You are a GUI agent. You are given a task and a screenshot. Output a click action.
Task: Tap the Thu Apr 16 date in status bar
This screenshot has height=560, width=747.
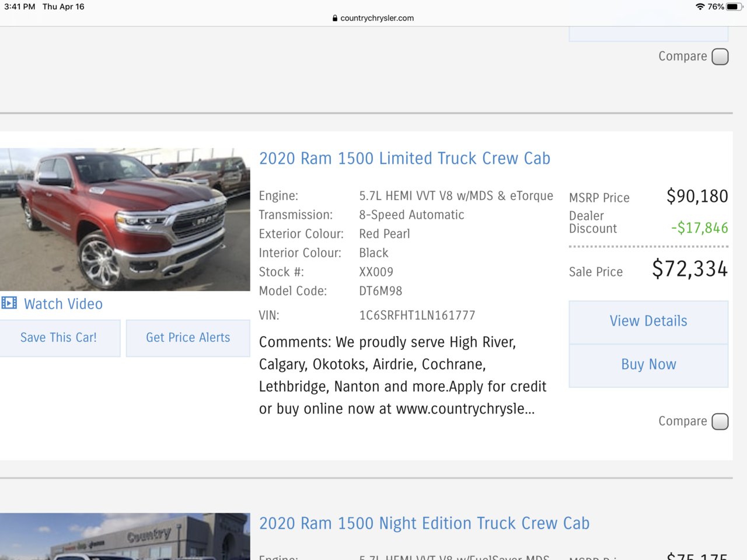click(64, 6)
